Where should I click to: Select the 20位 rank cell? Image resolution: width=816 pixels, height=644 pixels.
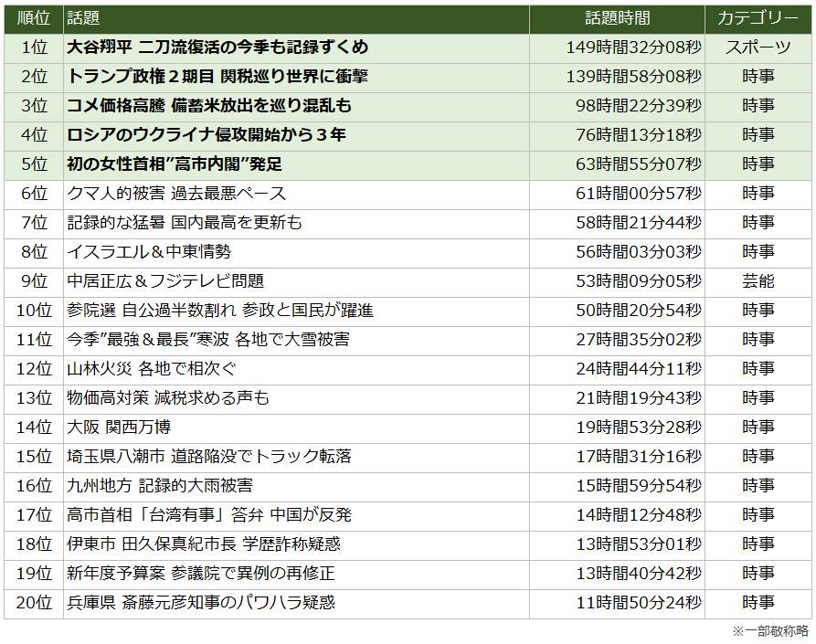[34, 603]
